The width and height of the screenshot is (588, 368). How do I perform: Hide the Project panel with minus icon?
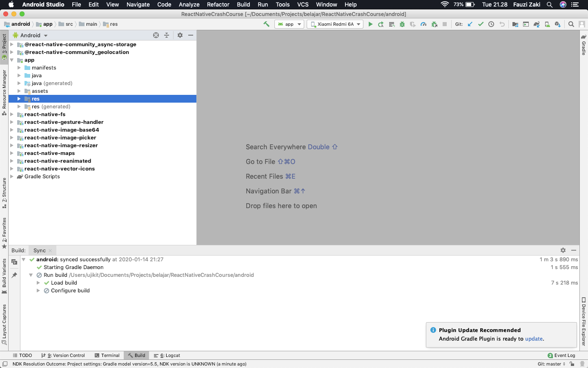[191, 35]
